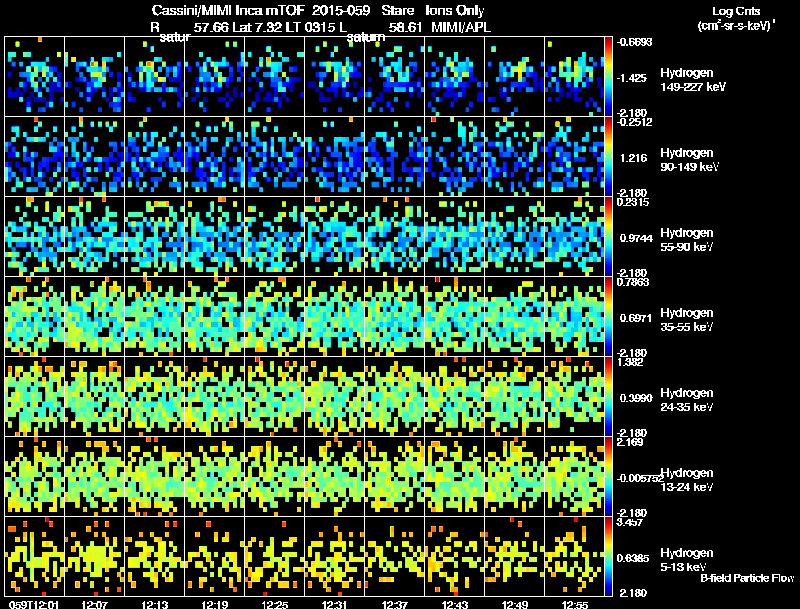Click the Hydrogen 149-227 keV color bar
800x609 pixels.
608,77
